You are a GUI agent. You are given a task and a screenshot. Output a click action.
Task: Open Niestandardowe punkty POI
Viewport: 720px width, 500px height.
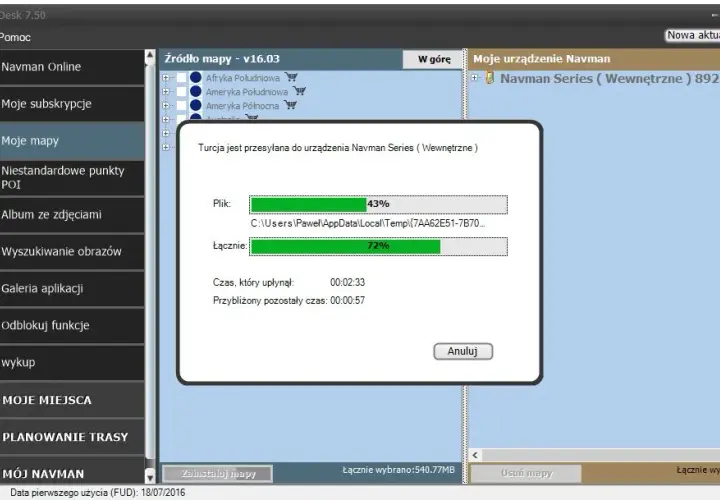[72, 178]
